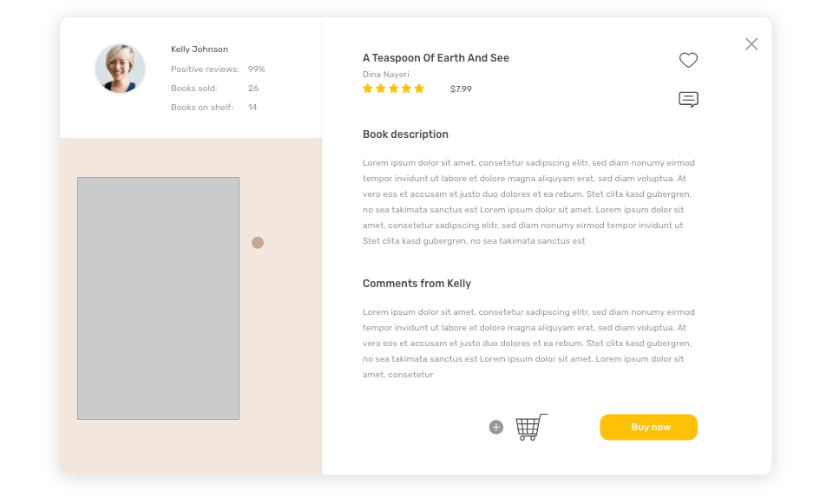The height and width of the screenshot is (504, 833).
Task: Click the Buy now button
Action: pyautogui.click(x=649, y=427)
